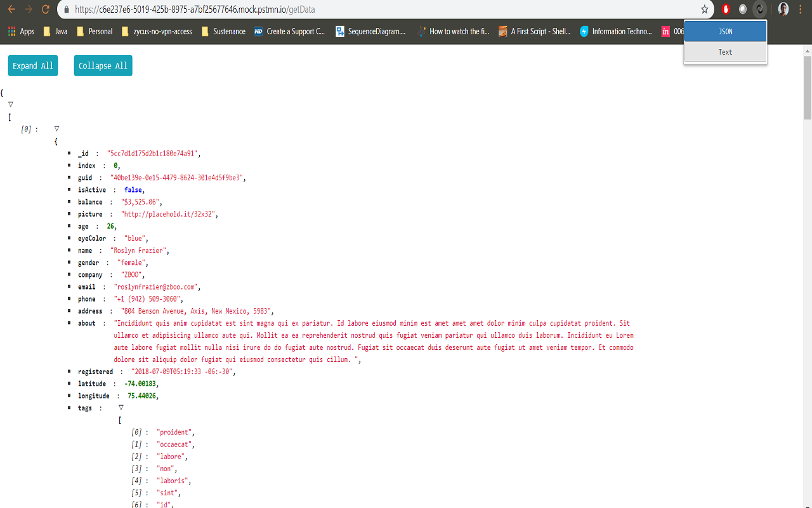Collapse the [0] array item triangle
The image size is (812, 508).
56,128
